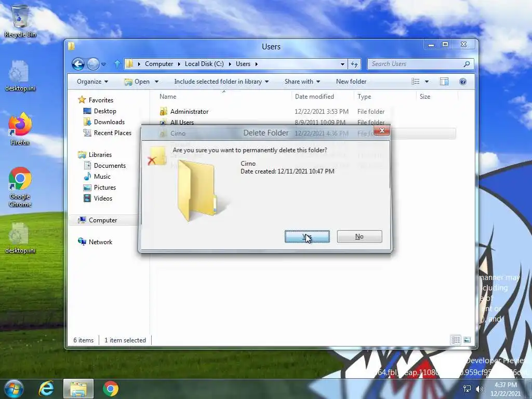Sort by Name column header

tap(168, 97)
